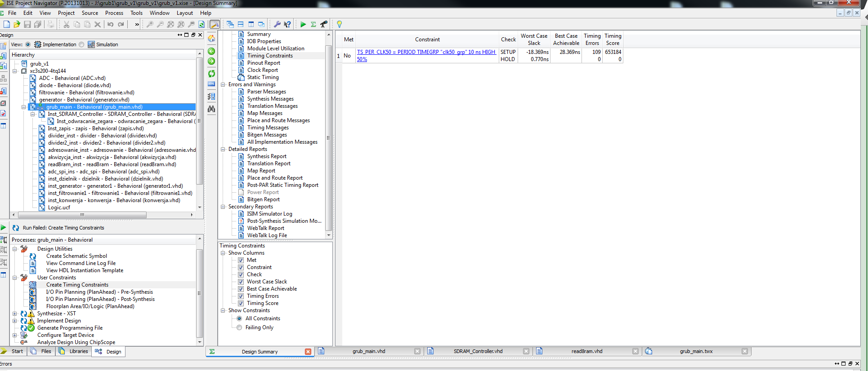The width and height of the screenshot is (868, 371).
Task: Click the Zoom Out magnifier icon
Action: (160, 24)
